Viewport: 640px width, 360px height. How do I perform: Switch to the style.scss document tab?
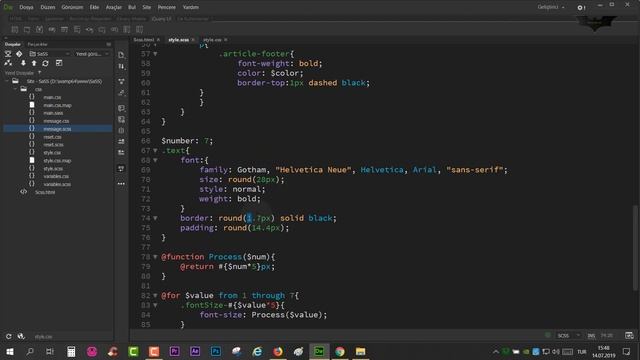click(179, 40)
